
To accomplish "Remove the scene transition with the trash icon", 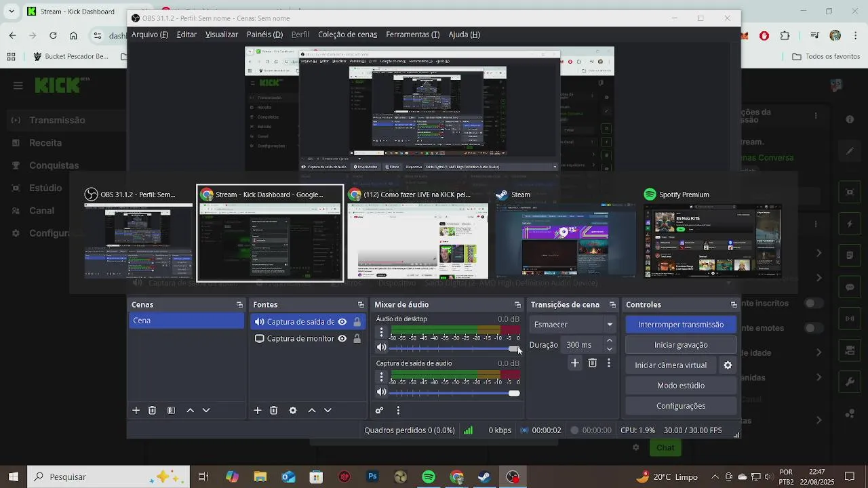I will point(592,363).
